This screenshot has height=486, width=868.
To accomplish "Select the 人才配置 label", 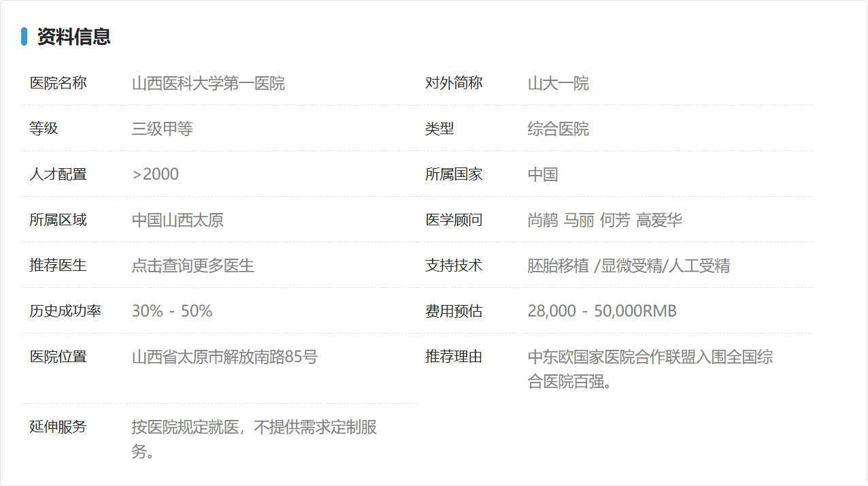I will 59,174.
